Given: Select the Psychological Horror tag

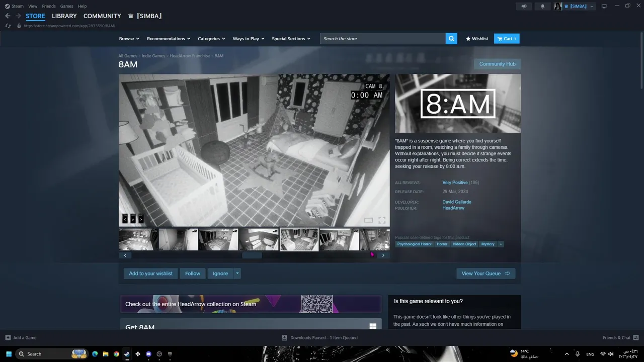Looking at the screenshot, I should coord(415,244).
